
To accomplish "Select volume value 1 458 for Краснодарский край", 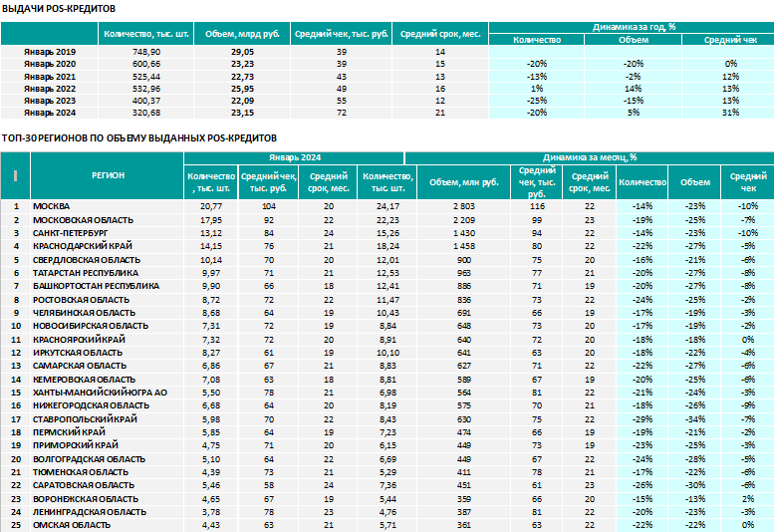I will 464,246.
